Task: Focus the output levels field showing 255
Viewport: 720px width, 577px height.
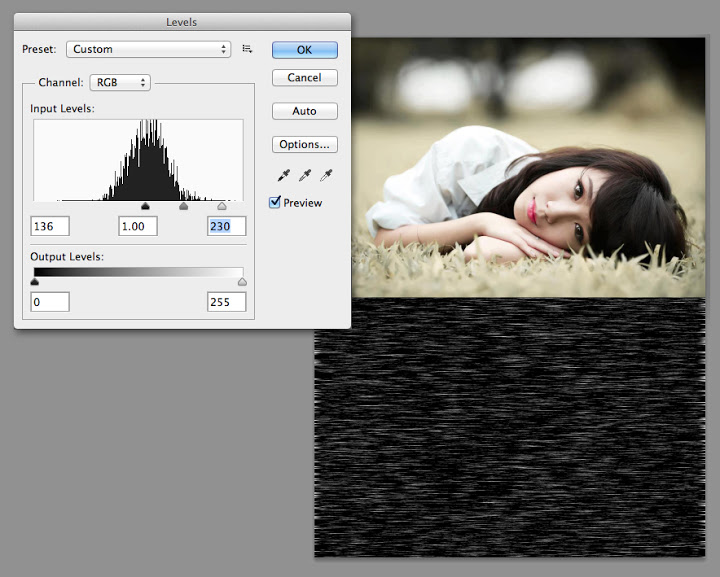Action: (226, 301)
